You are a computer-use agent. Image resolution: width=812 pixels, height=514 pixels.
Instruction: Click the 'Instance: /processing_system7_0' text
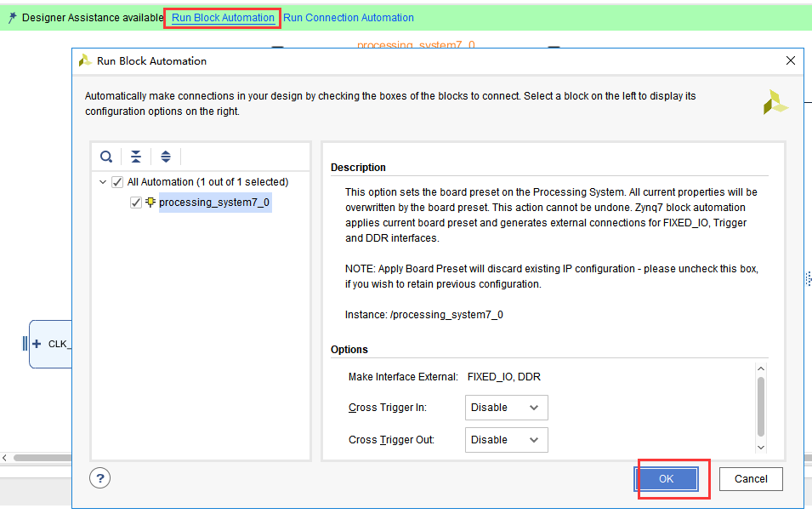(424, 315)
